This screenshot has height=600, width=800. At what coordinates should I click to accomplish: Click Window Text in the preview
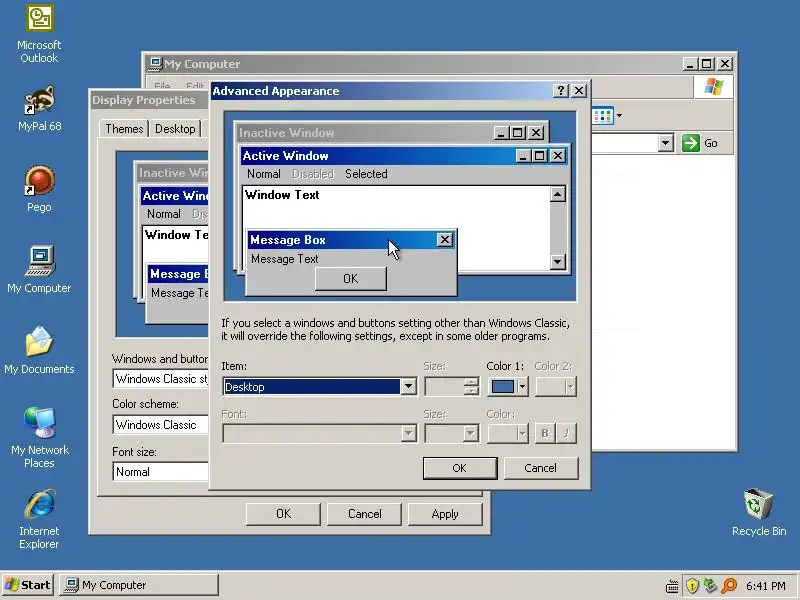point(282,195)
